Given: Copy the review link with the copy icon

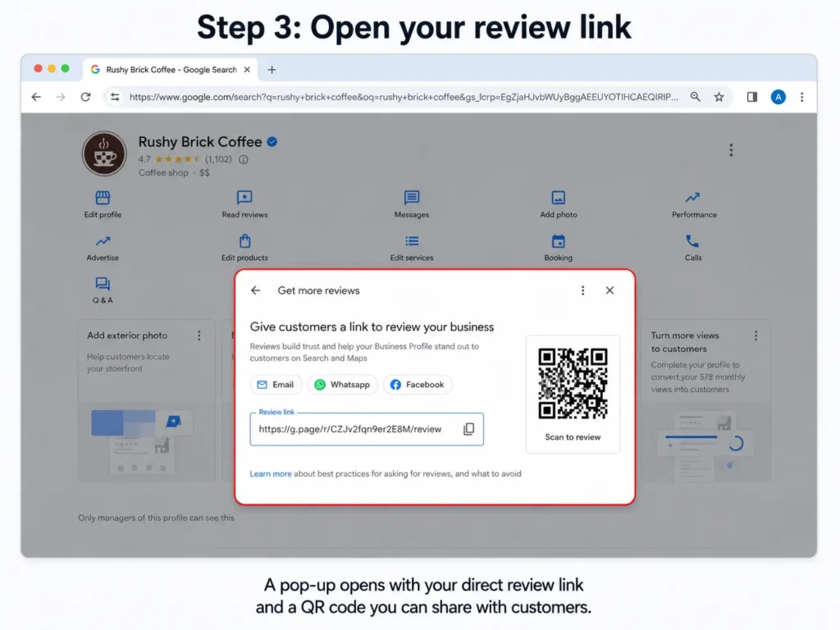Looking at the screenshot, I should [x=468, y=429].
